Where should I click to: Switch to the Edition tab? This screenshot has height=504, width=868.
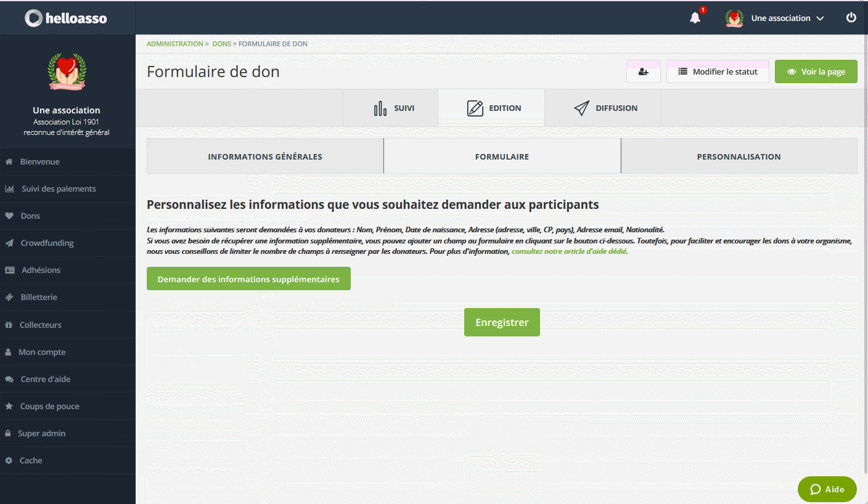(x=491, y=108)
